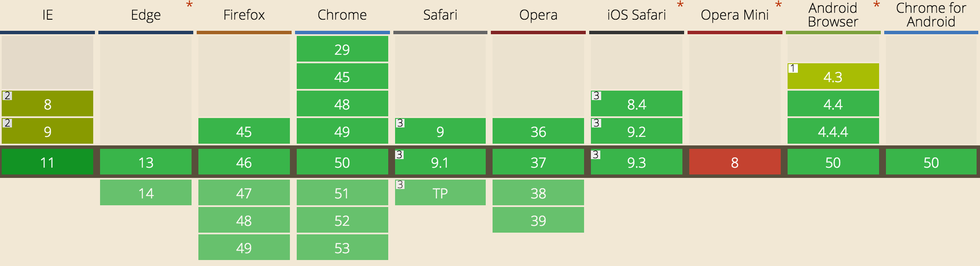980x266 pixels.
Task: Click the note 2 badge on IE 8
Action: pyautogui.click(x=7, y=96)
